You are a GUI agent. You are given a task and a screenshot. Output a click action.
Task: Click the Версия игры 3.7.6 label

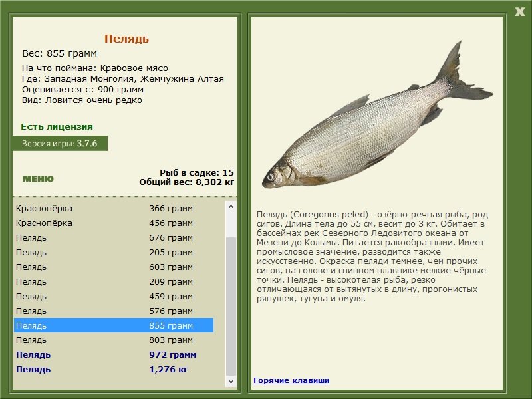pos(60,143)
